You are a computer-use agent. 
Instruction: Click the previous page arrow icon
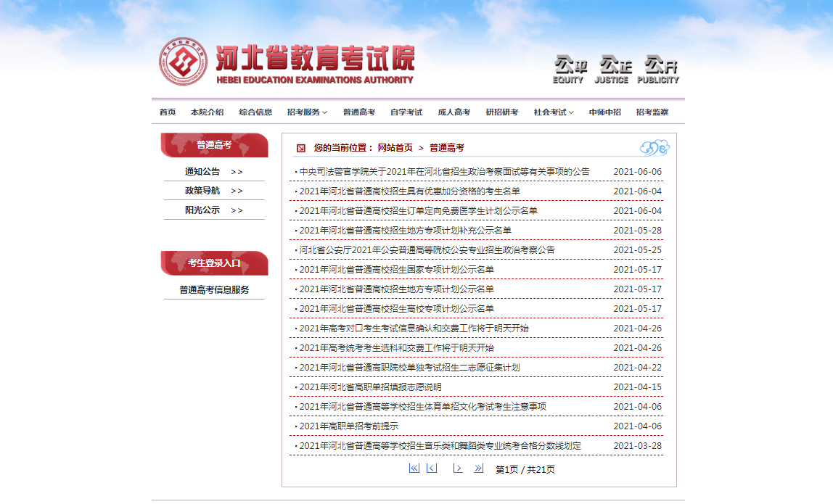(x=432, y=468)
